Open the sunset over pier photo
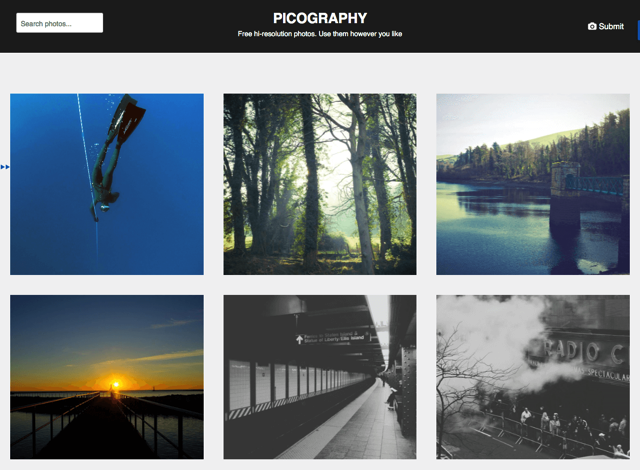 coord(107,377)
